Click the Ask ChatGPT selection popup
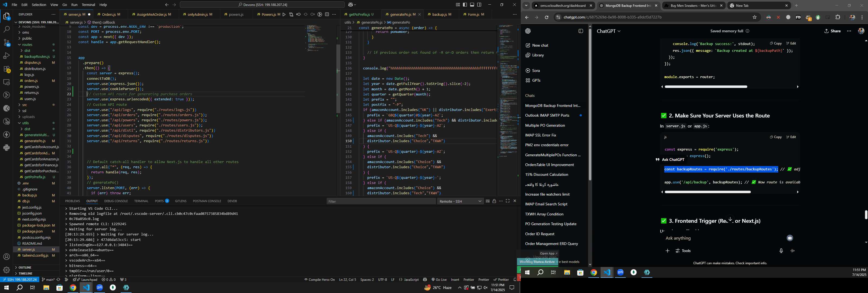 (x=670, y=160)
